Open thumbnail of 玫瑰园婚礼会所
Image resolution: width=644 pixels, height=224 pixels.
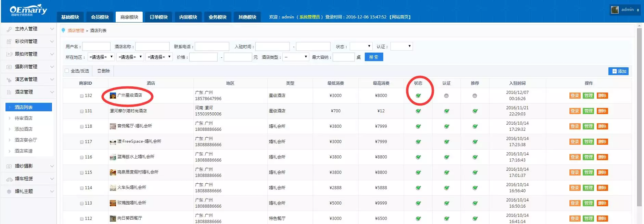(x=113, y=203)
